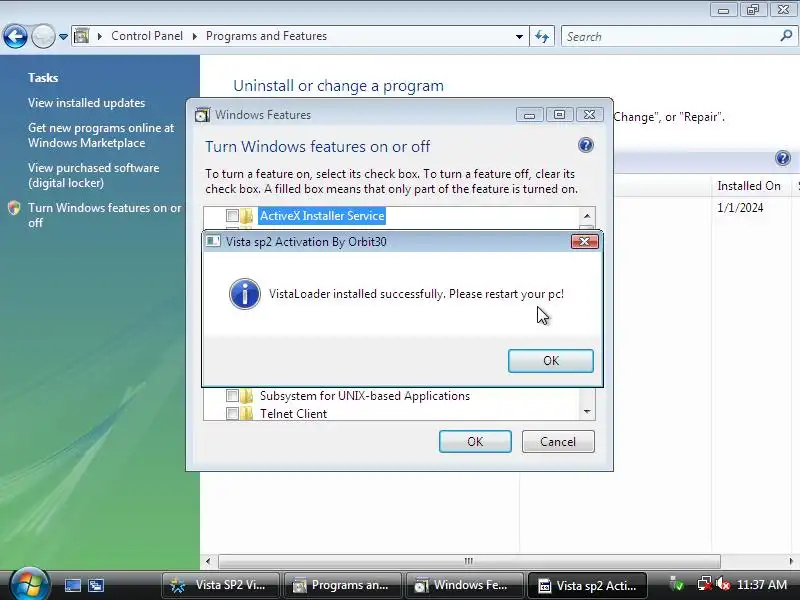
Task: Open the recent pages dropdown arrow
Action: pyautogui.click(x=63, y=37)
